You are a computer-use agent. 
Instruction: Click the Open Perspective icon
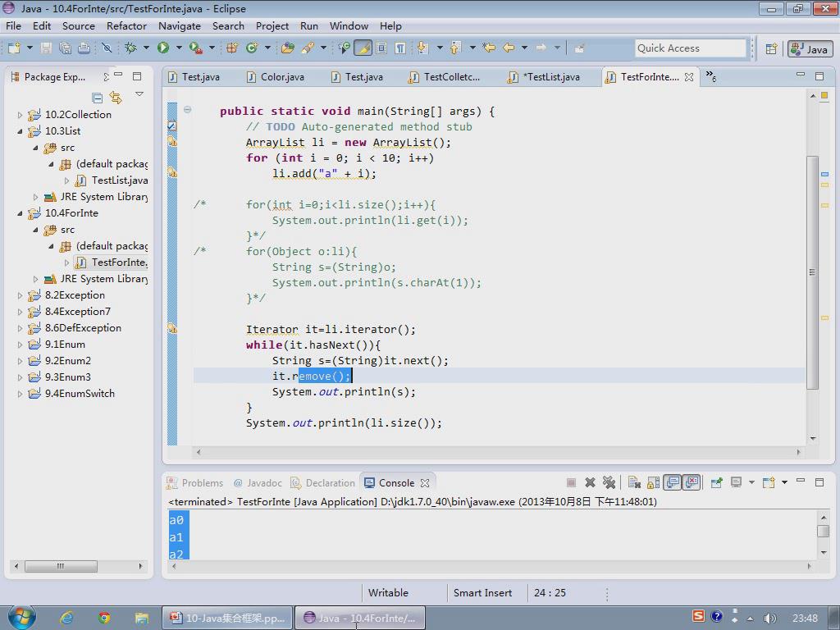click(x=771, y=48)
